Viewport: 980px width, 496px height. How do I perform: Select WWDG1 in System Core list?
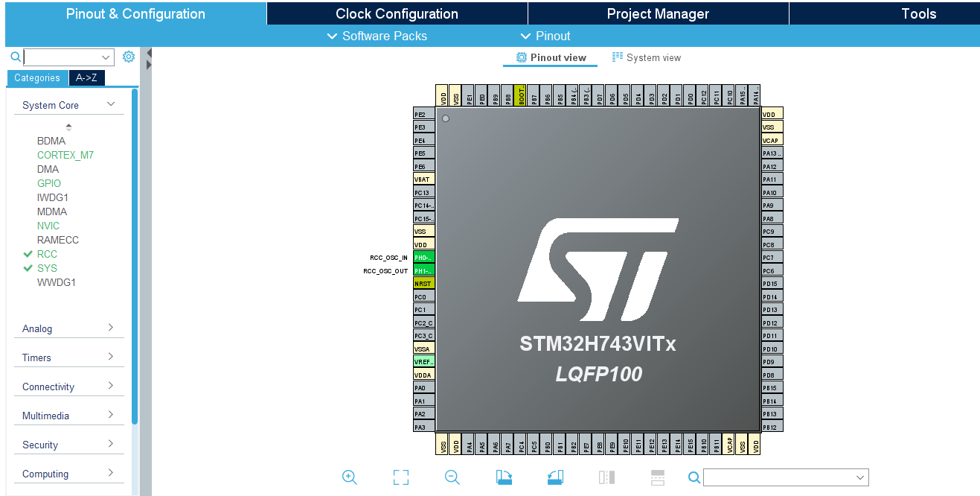click(57, 282)
